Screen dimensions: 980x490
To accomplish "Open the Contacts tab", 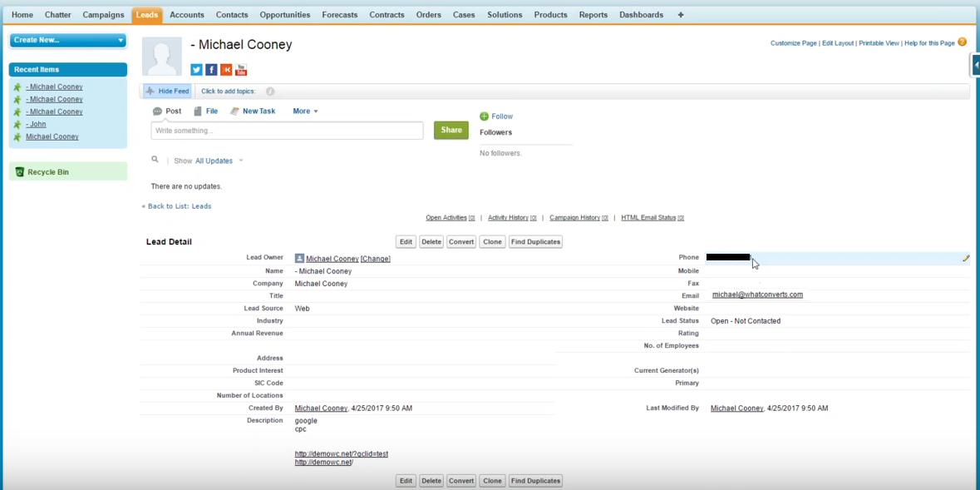I will pos(232,15).
